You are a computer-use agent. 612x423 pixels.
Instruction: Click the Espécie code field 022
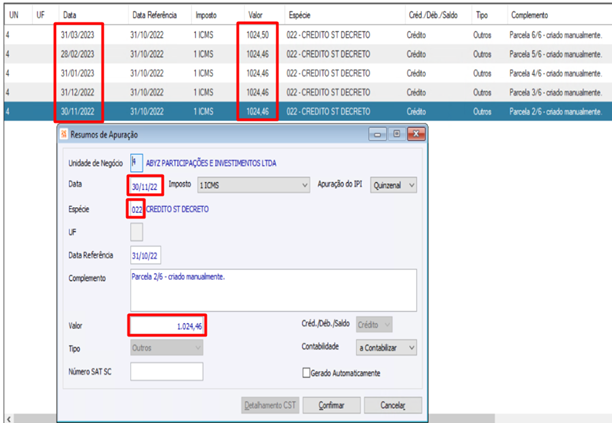coord(136,209)
